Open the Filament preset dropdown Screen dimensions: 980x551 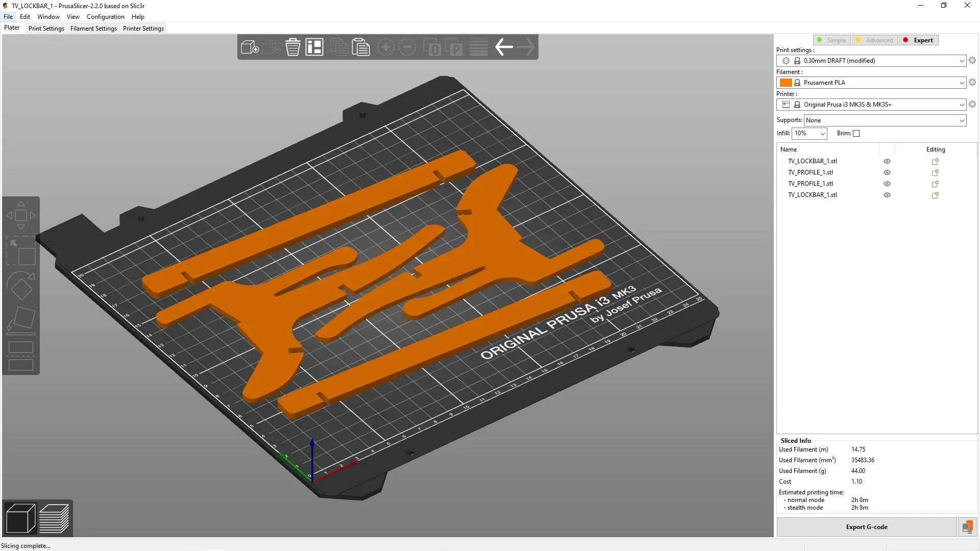[871, 83]
